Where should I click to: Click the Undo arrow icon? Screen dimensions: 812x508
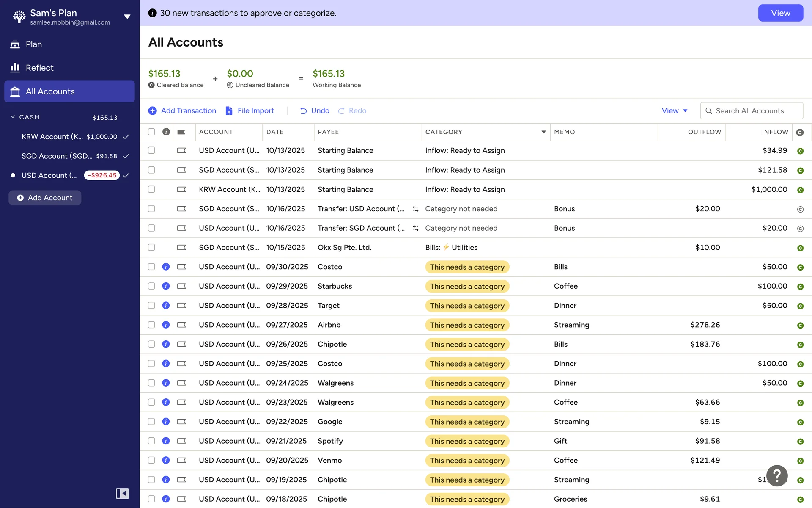(303, 111)
